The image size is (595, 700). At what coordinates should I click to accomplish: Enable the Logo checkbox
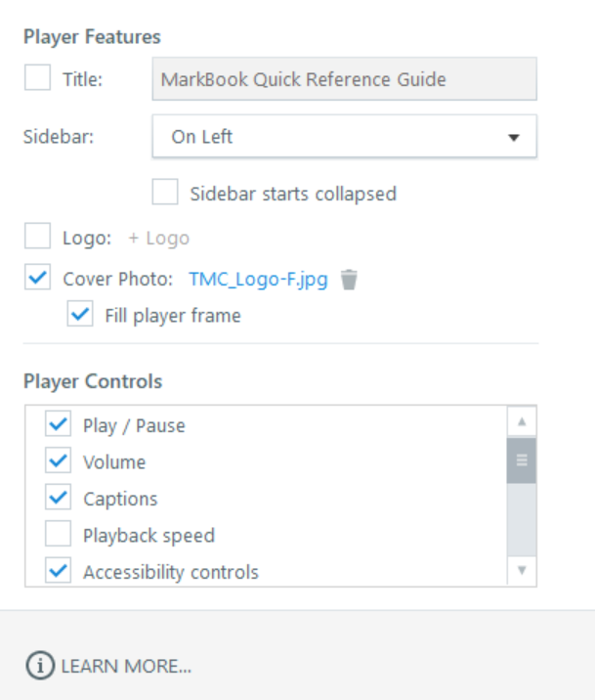click(37, 238)
